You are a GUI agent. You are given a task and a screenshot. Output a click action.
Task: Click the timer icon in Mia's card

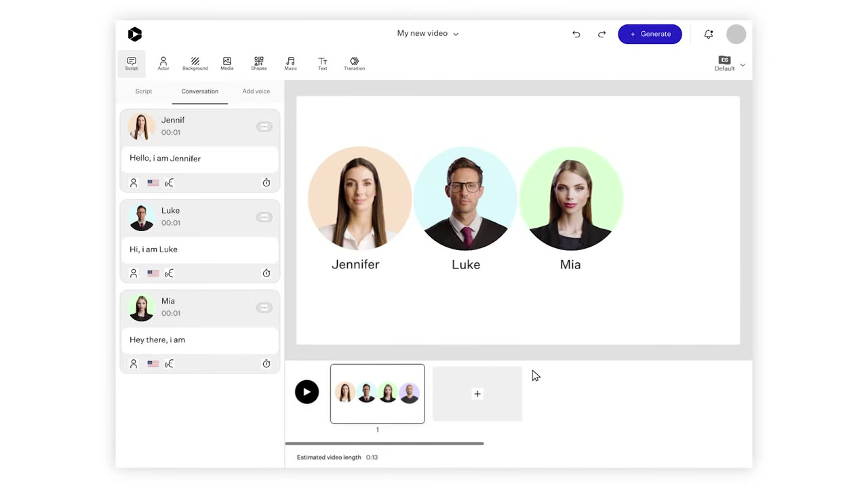(267, 364)
